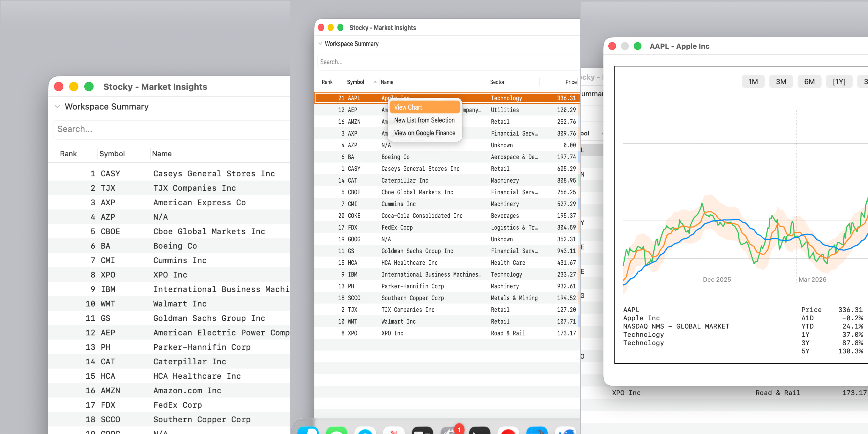Click Boeing Co in the left window
This screenshot has width=868, height=434.
click(175, 246)
